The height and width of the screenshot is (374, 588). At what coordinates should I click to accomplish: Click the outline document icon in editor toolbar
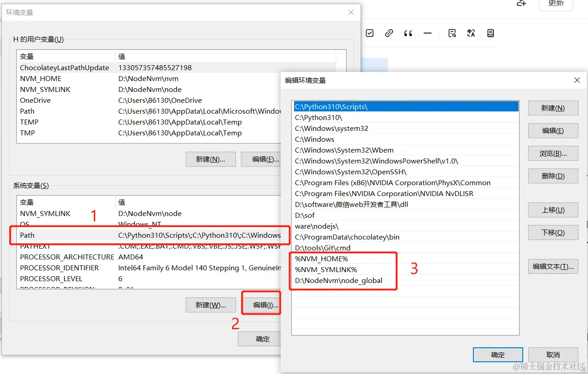point(490,33)
